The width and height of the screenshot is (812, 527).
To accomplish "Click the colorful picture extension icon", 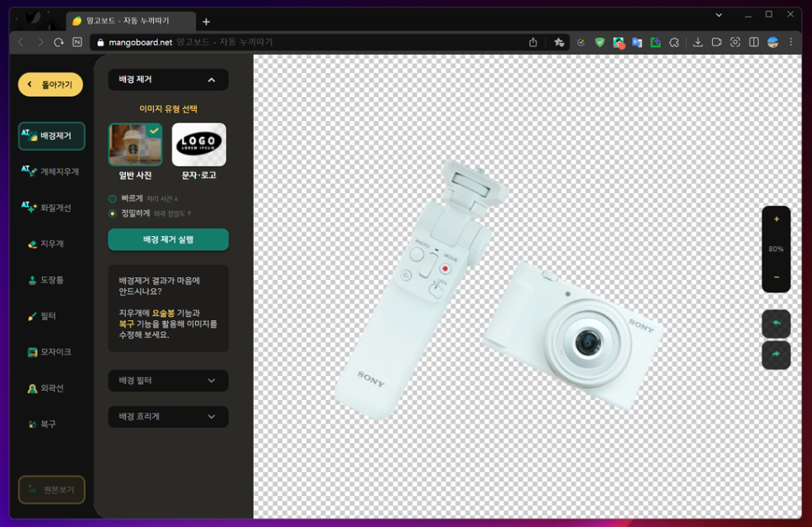I will click(x=619, y=43).
